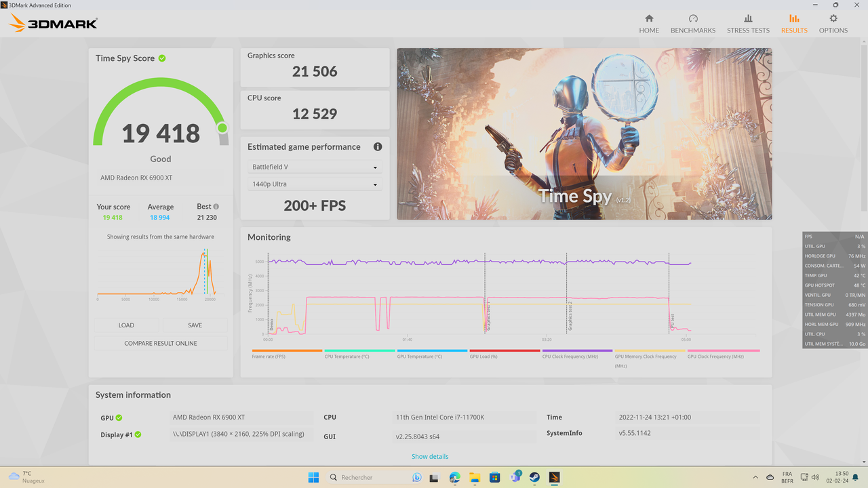Click AMD Radeon RX 6900 XT under score gauge
Image resolution: width=868 pixels, height=488 pixels.
136,178
